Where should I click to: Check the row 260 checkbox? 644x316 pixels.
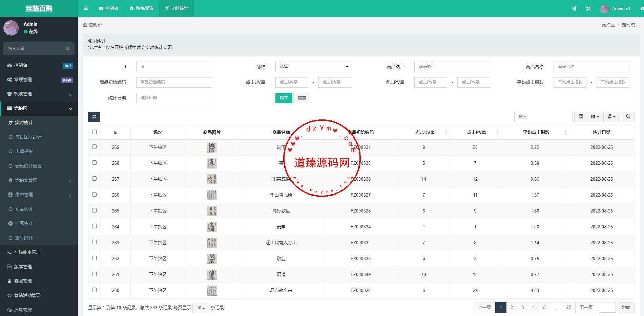tap(94, 290)
